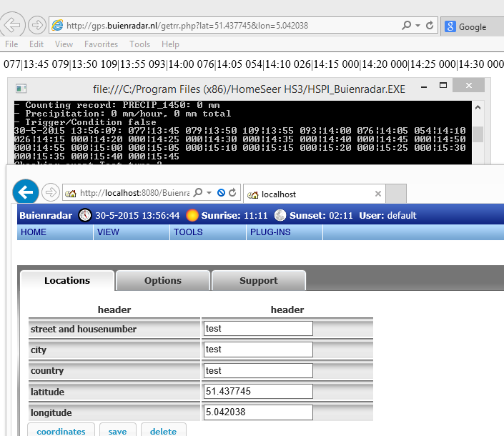Click the country input field

258,370
